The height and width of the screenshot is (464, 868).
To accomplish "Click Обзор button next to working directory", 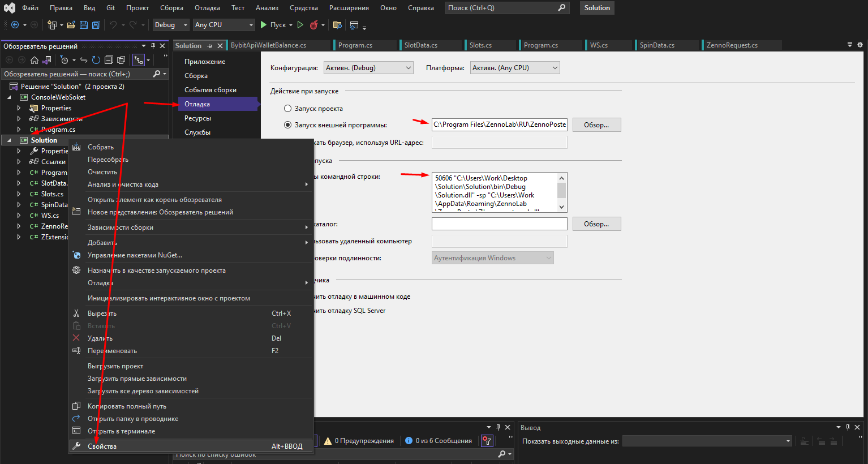I will [596, 224].
